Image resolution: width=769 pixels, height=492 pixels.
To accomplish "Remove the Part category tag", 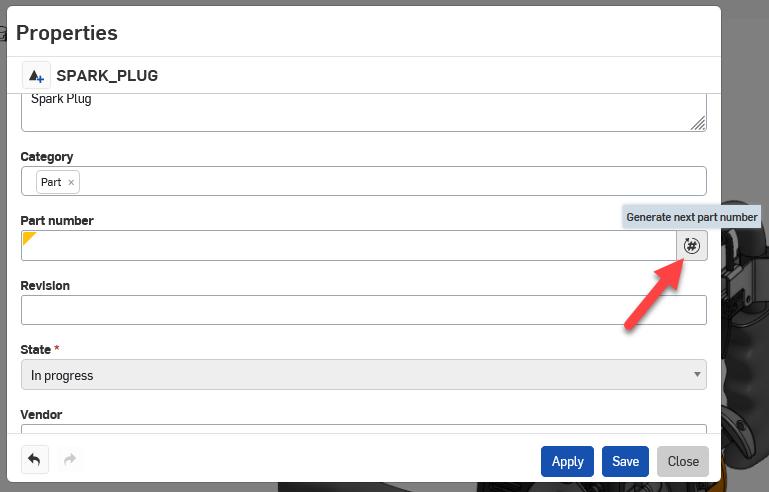I will pyautogui.click(x=71, y=182).
